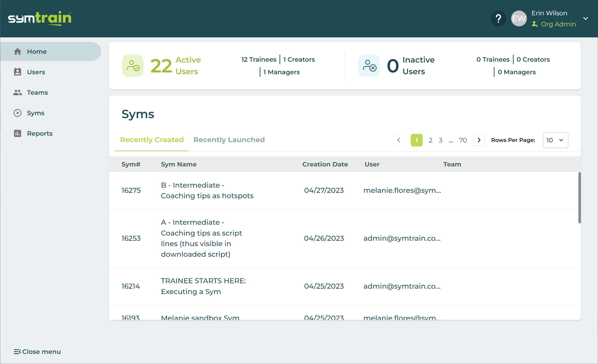
Task: Click the '1 Creators' stat
Action: [x=299, y=59]
